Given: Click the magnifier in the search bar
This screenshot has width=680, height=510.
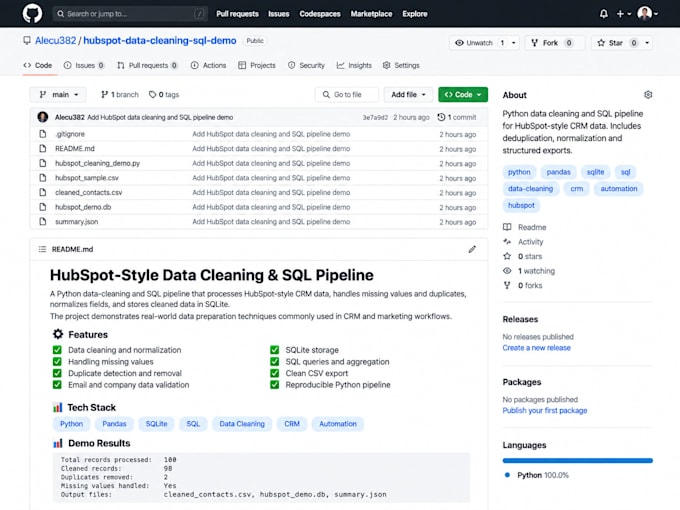Looking at the screenshot, I should pos(61,14).
